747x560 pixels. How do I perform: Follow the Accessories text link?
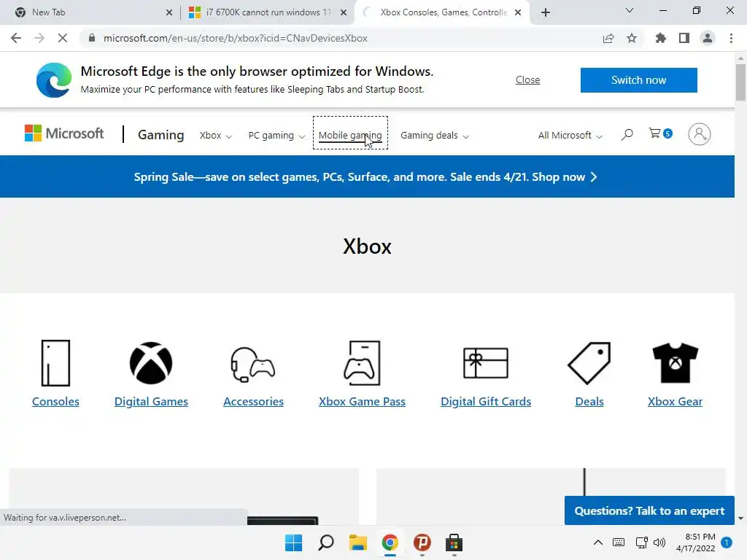pos(253,402)
